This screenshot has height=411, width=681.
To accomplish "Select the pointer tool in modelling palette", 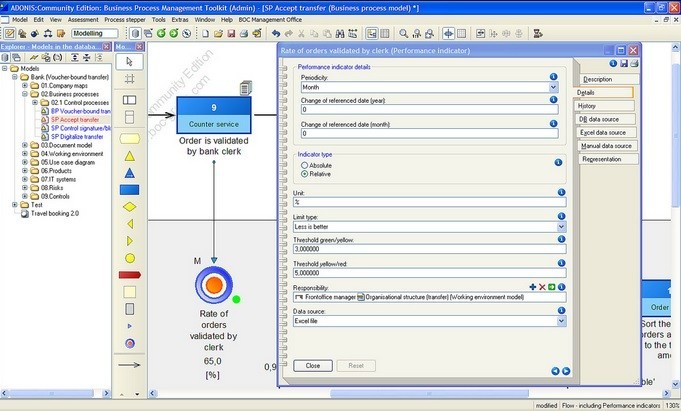I will point(129,62).
